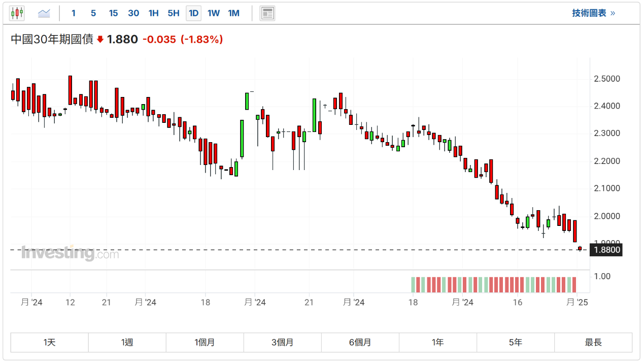
Task: Select the 3個月 range button
Action: pos(282,343)
